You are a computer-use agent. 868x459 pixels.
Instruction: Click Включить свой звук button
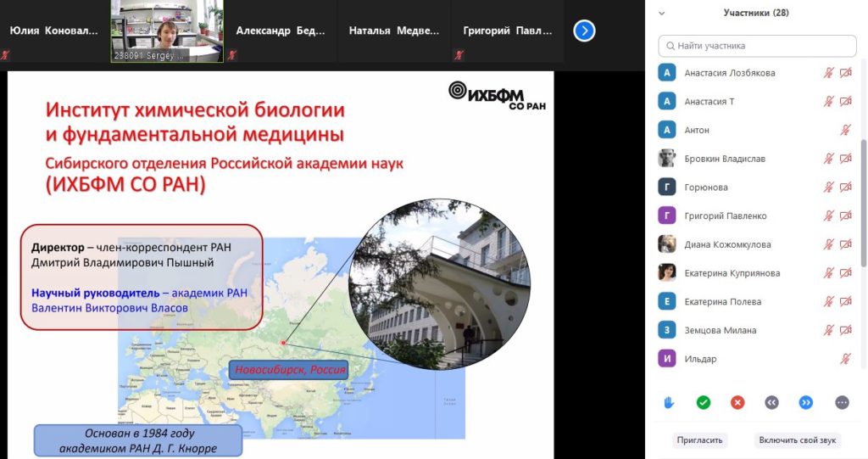pyautogui.click(x=797, y=440)
